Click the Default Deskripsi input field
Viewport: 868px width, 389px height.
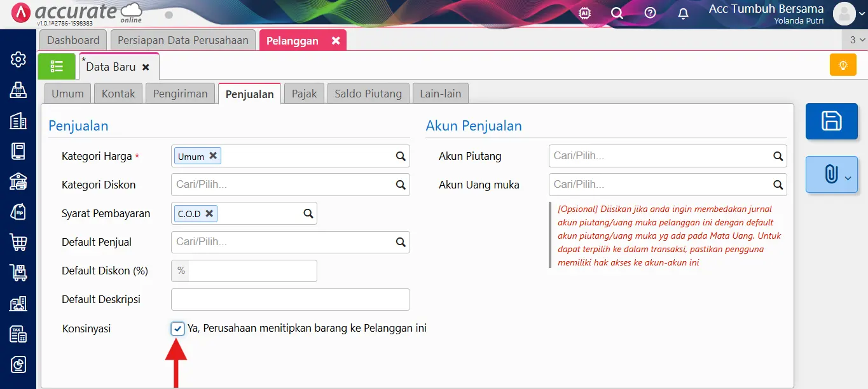pyautogui.click(x=290, y=299)
